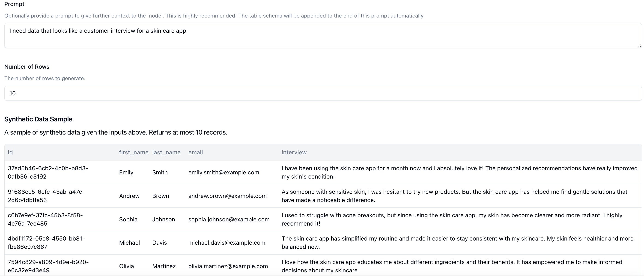Click the id cell starting with 37ed5b46
Image resolution: width=644 pixels, height=276 pixels.
48,172
